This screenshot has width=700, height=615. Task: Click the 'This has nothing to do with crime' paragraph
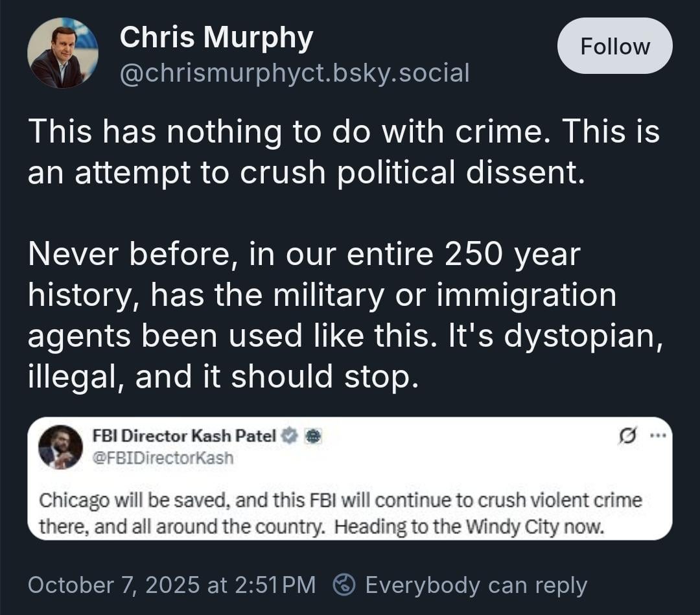coord(344,133)
